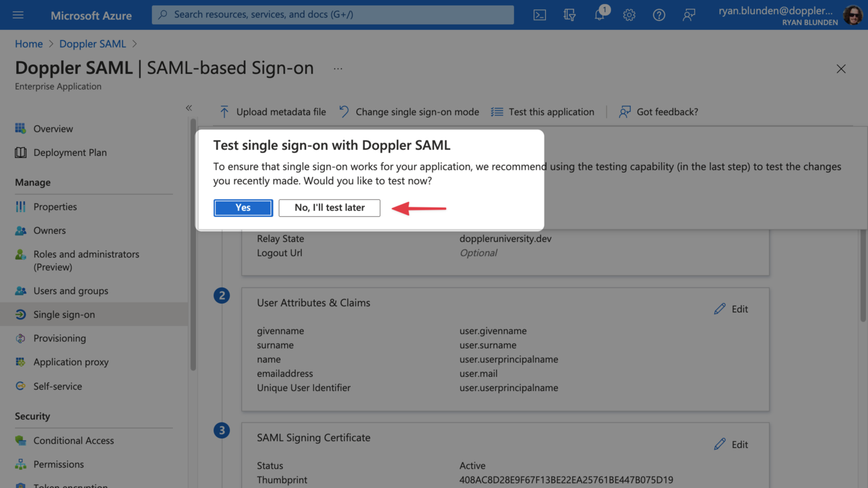
Task: Click the user.userprincip​alname value in the name row
Action: tap(509, 359)
